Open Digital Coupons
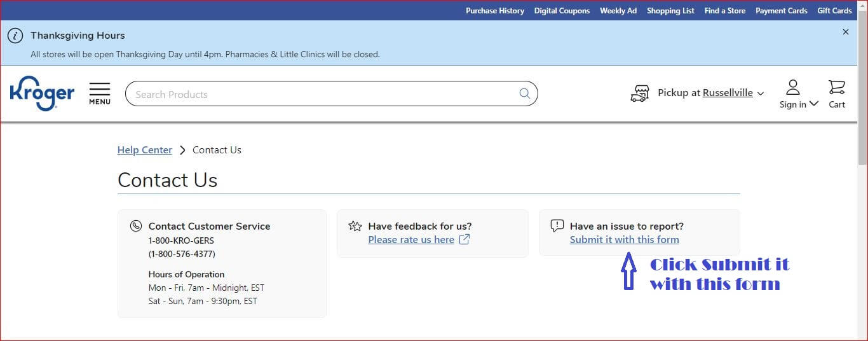The image size is (868, 341). [562, 11]
